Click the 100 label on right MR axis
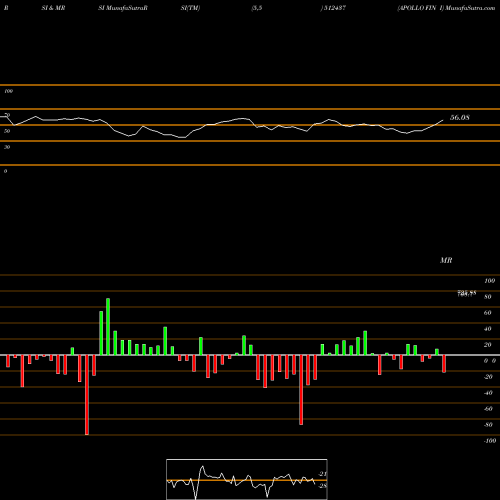The image size is (500, 500). (489, 281)
